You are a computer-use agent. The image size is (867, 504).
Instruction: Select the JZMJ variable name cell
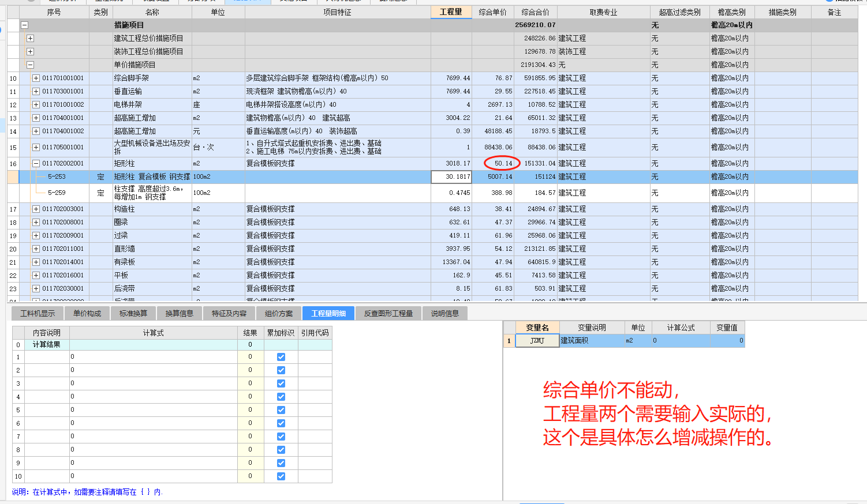click(537, 341)
